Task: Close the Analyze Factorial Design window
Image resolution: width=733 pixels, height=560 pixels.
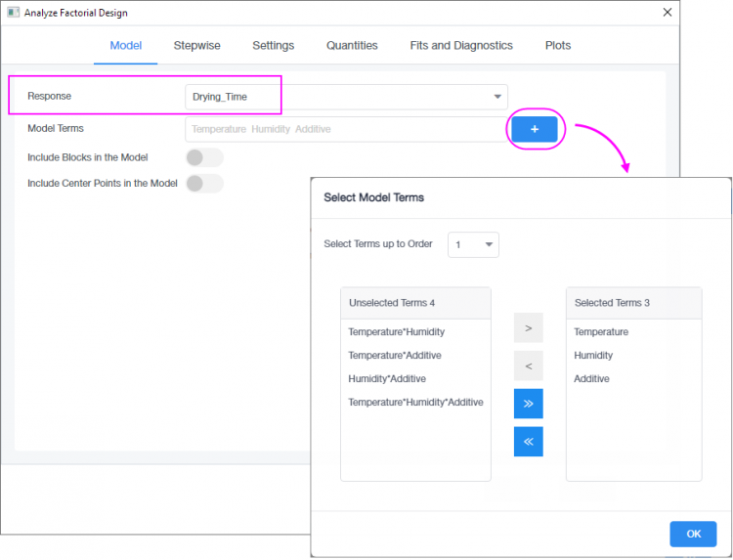Action: pos(667,13)
